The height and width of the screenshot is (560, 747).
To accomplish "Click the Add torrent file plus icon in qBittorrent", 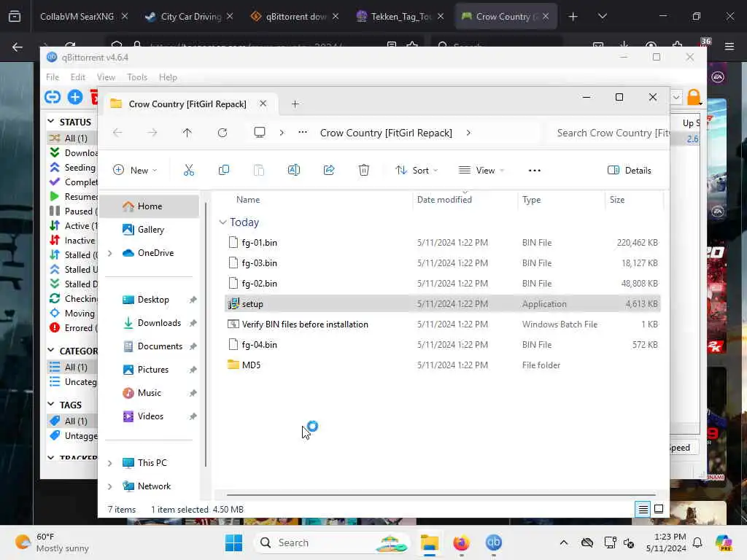I will tap(75, 97).
